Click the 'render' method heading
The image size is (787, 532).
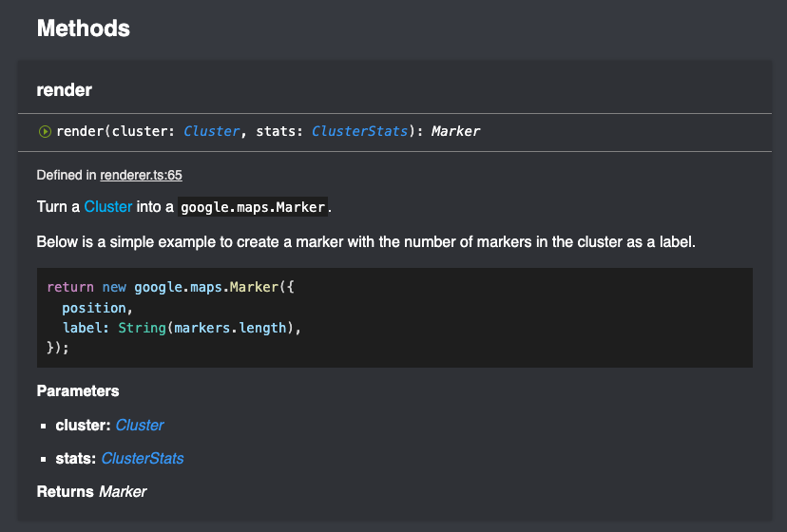(x=65, y=90)
